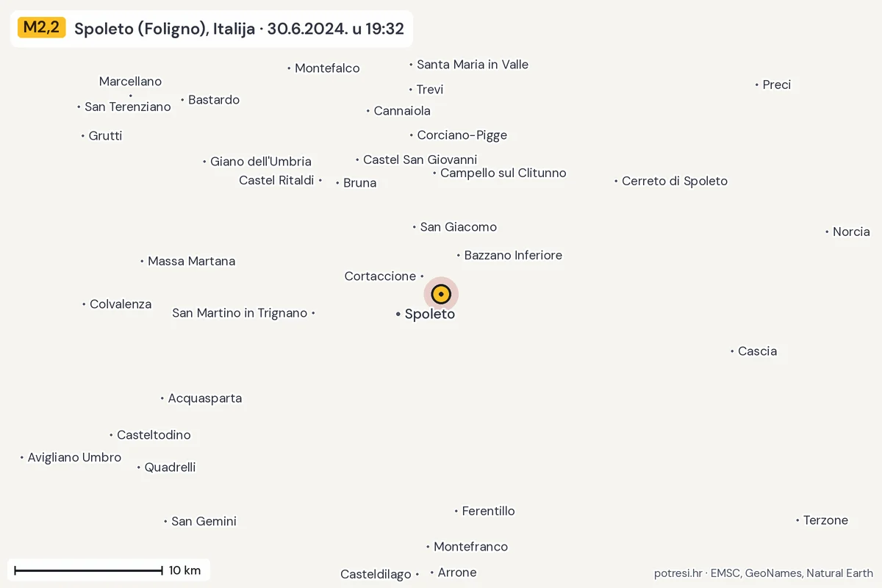Click the Acquasparta label
This screenshot has width=882, height=588.
click(205, 398)
